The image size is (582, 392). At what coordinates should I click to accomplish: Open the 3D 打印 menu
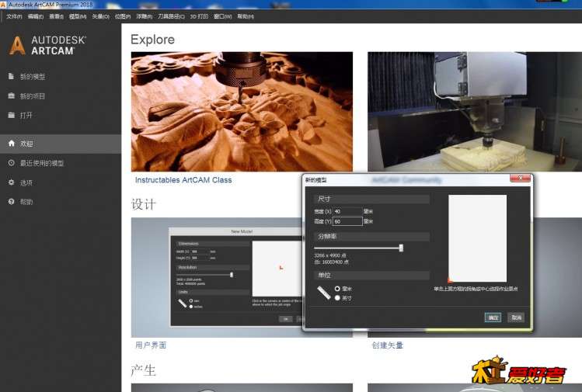[x=199, y=16]
